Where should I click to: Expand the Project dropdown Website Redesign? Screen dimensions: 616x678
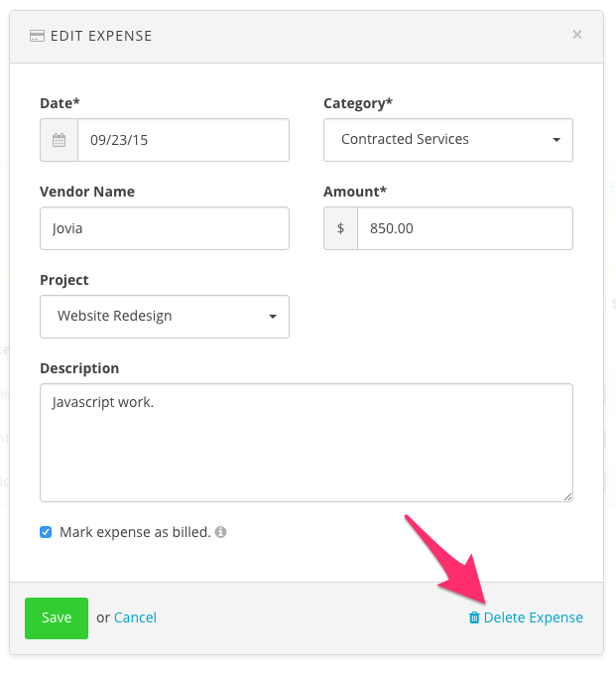165,317
